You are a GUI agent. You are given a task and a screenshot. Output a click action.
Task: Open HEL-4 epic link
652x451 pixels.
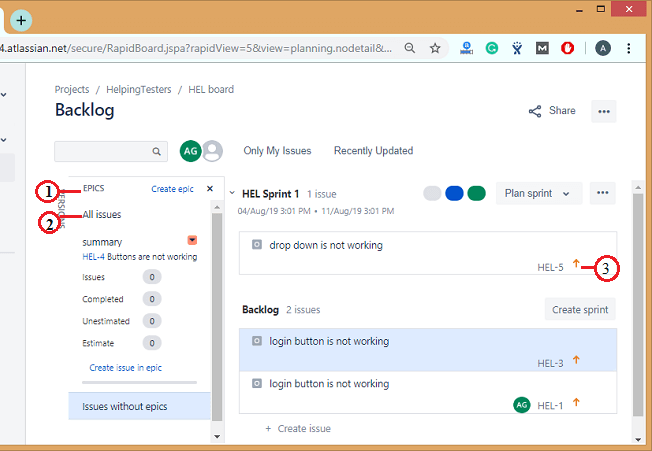coord(93,257)
